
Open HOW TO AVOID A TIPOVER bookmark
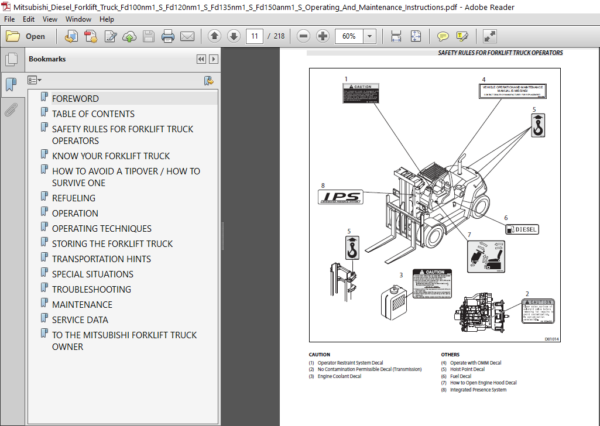pyautogui.click(x=126, y=177)
